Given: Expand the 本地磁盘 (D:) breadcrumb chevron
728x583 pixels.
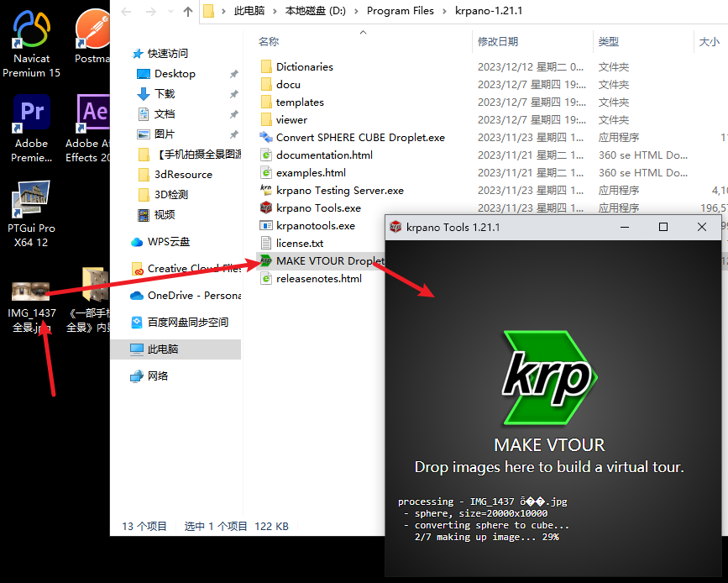Looking at the screenshot, I should point(356,11).
